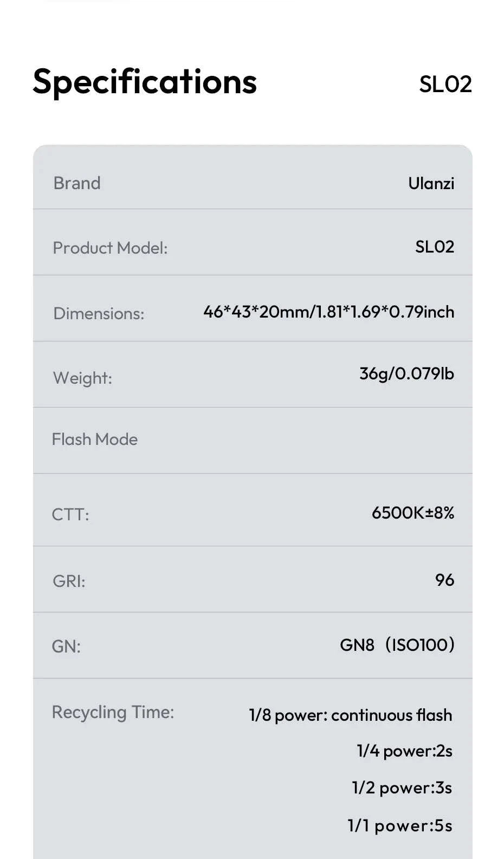The width and height of the screenshot is (504, 859).
Task: Click the 36g/0.079lb weight value
Action: tap(406, 373)
